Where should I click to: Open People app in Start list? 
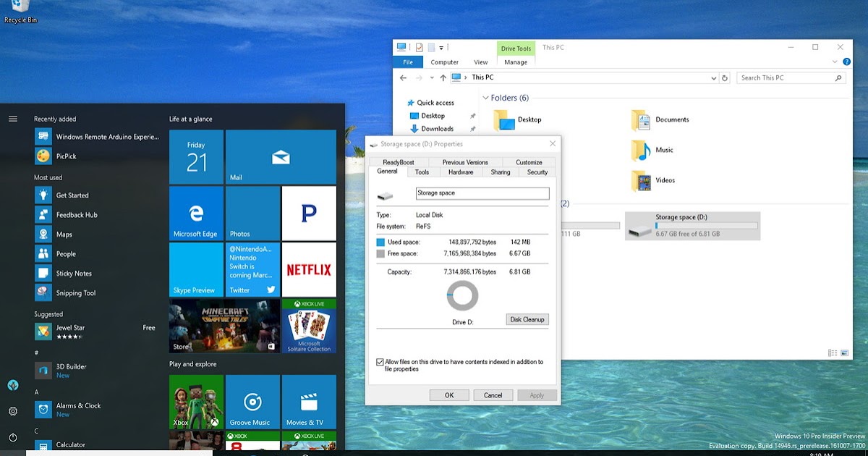[x=98, y=254]
